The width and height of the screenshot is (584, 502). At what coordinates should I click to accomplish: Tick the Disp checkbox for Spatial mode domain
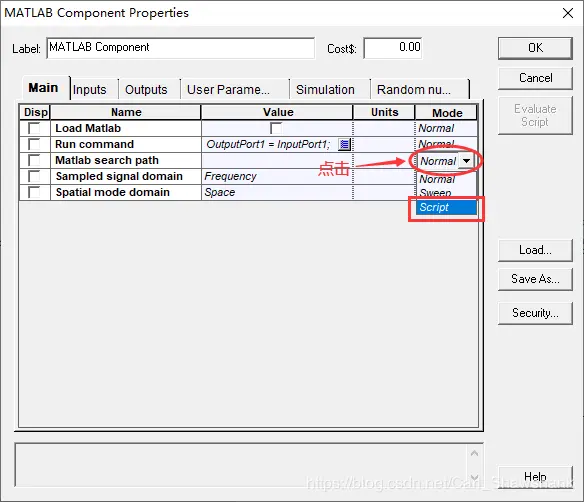tap(34, 192)
